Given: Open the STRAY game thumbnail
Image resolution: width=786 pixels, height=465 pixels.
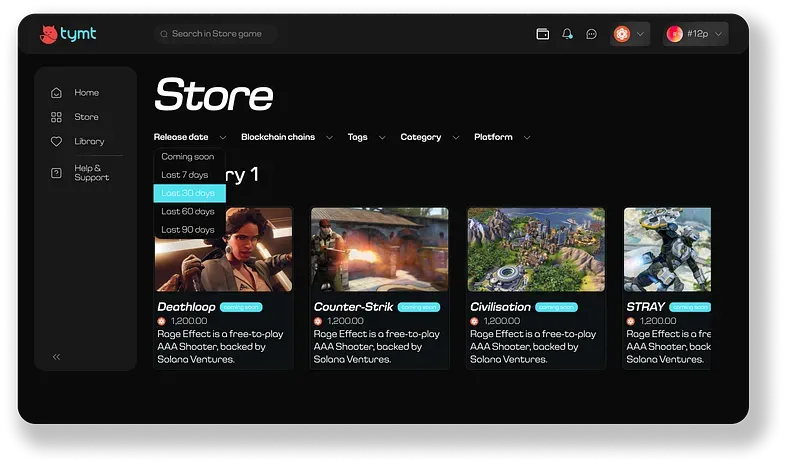Looking at the screenshot, I should click(x=667, y=250).
